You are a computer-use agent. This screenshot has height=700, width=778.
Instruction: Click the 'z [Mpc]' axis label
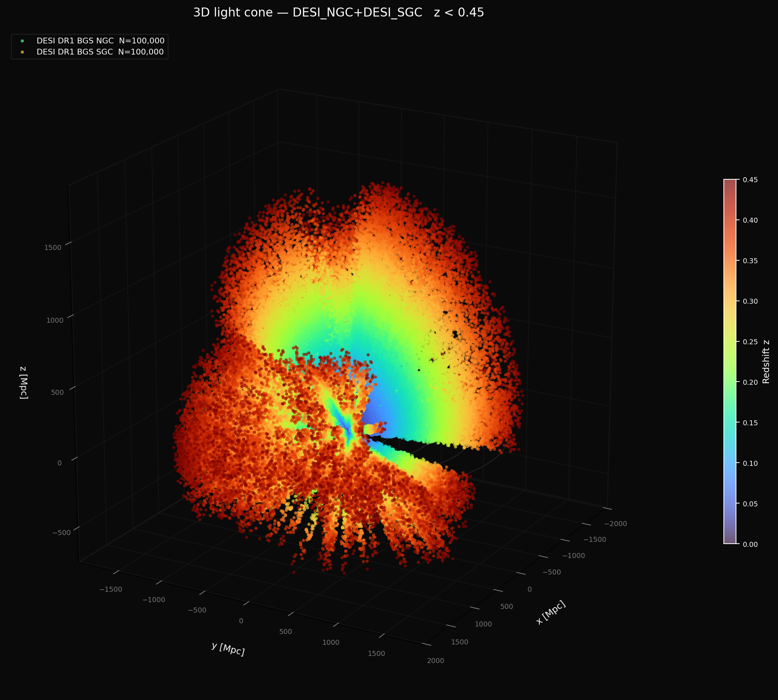pos(23,383)
